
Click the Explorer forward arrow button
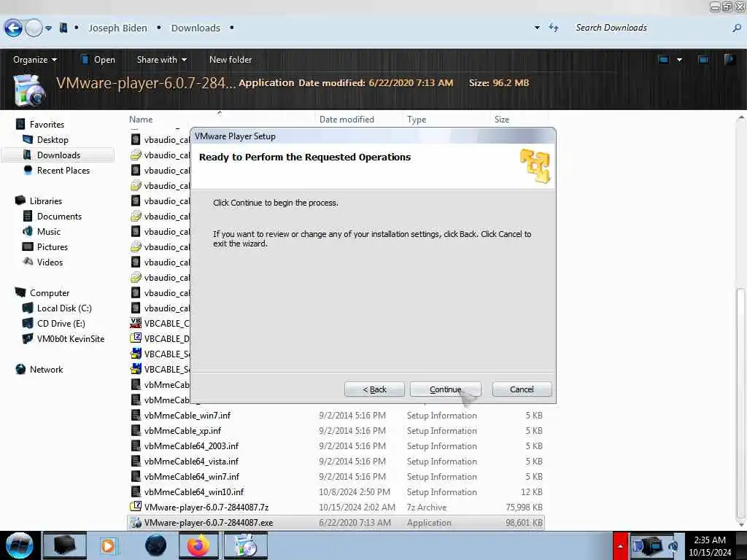[34, 28]
